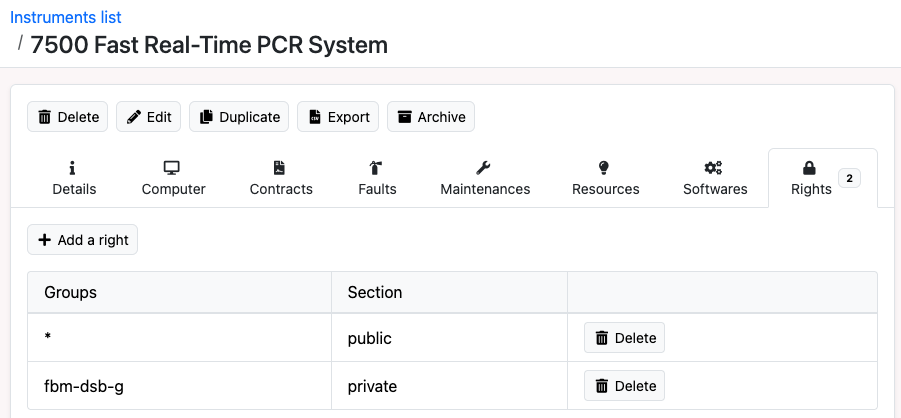Click the wrench icon above Maintenances
Viewport: 901px width, 418px height.
pos(483,168)
